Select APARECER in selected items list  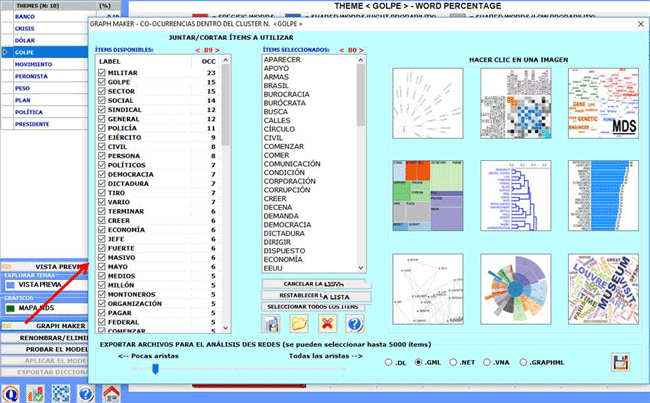282,60
